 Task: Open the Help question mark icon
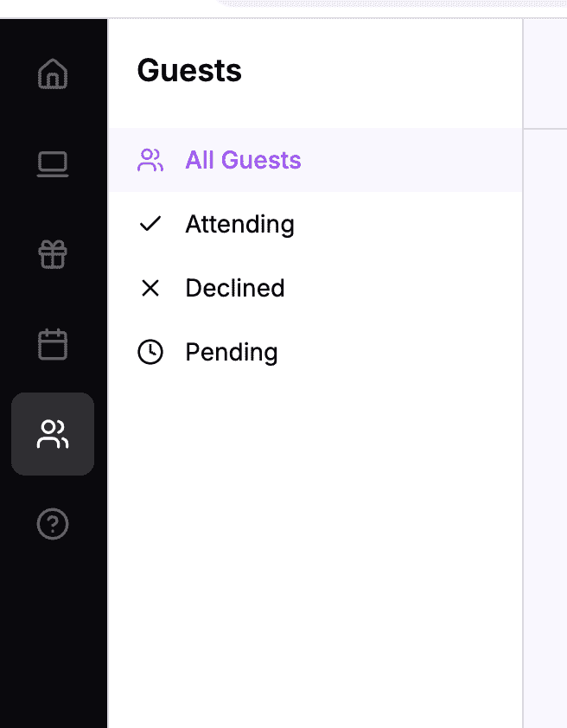pos(53,524)
